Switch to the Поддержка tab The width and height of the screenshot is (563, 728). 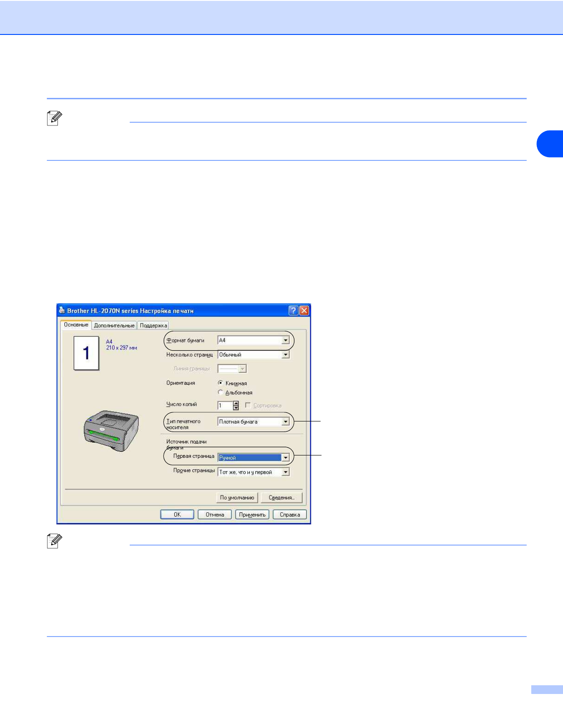[x=153, y=325]
